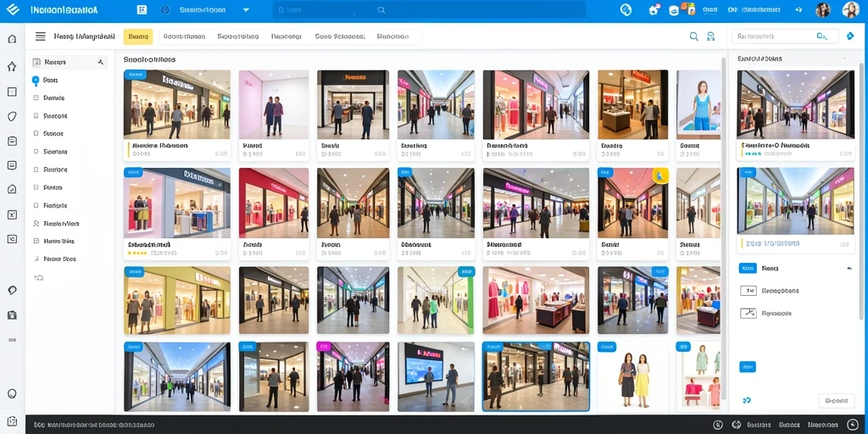
Task: Click the clipboard icon in left sidebar
Action: pyautogui.click(x=12, y=141)
